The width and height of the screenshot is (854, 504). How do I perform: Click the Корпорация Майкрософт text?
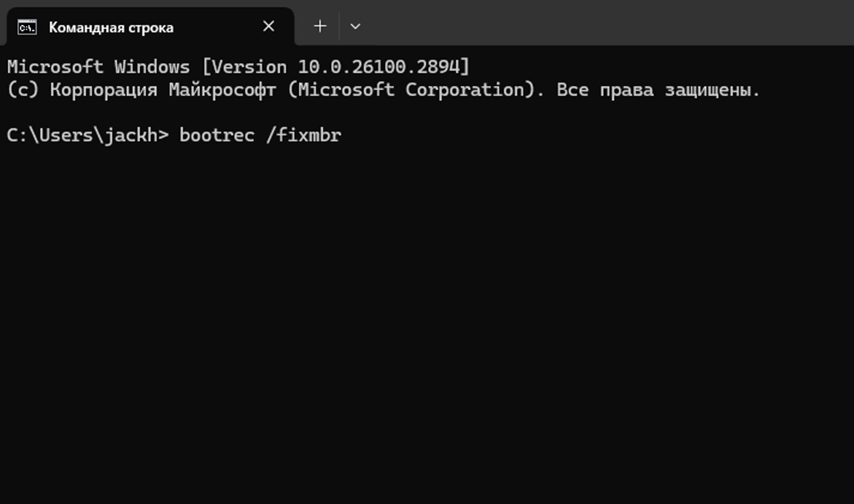(x=163, y=90)
